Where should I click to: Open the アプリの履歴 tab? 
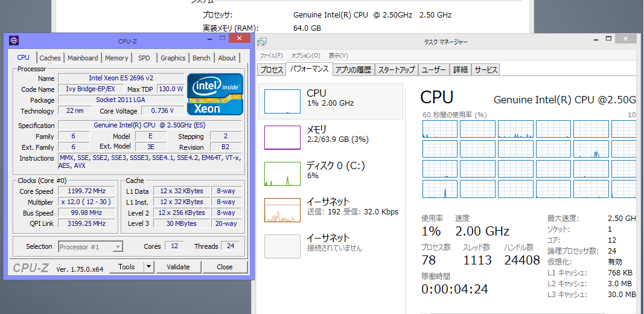353,70
